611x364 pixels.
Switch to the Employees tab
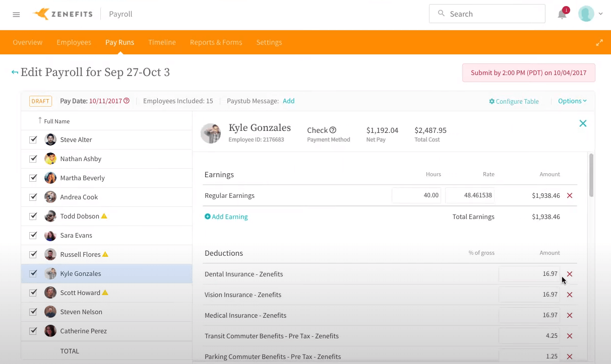74,42
